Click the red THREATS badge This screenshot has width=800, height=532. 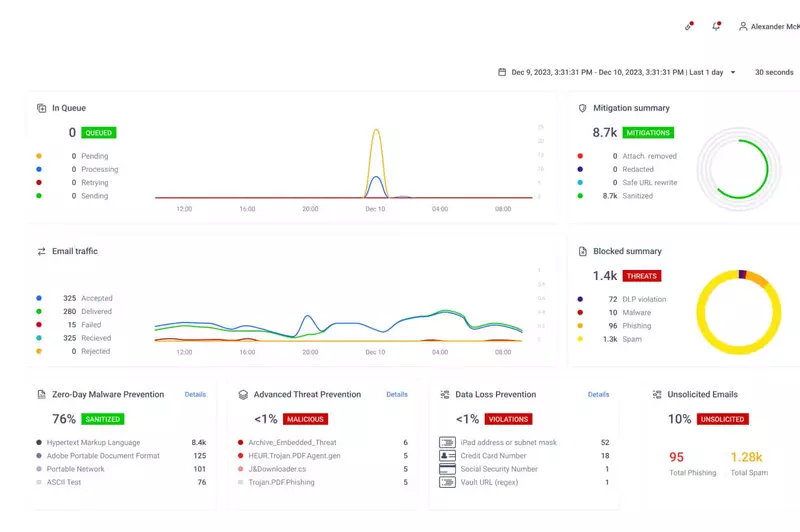(641, 276)
